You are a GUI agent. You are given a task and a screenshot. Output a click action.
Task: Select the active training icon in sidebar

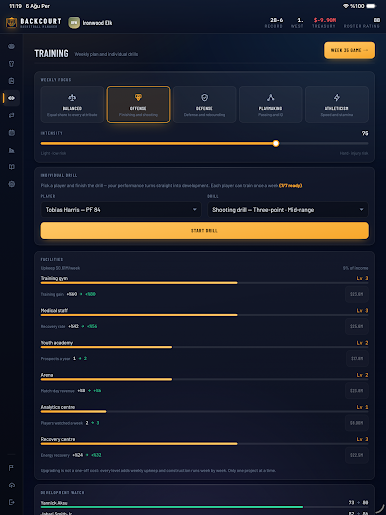pos(11,98)
